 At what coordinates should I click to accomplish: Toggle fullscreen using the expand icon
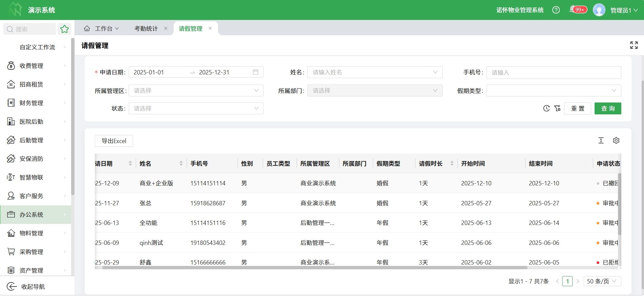tap(634, 45)
